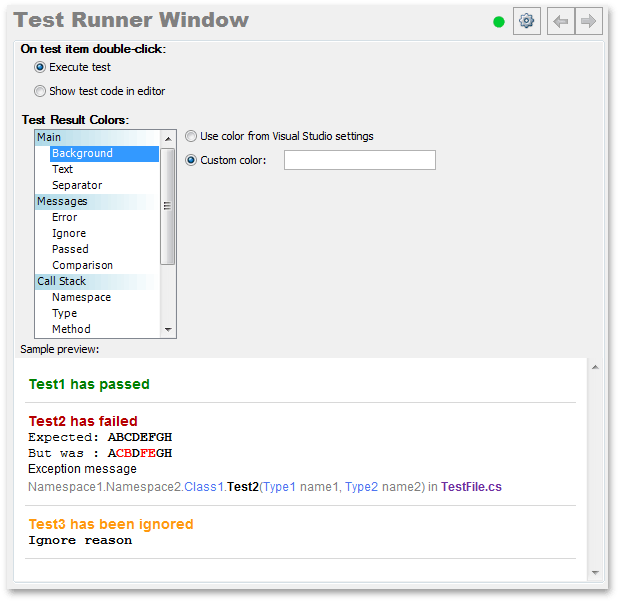Click the sample preview scroll down arrow
Image resolution: width=621 pixels, height=604 pixels.
(595, 573)
